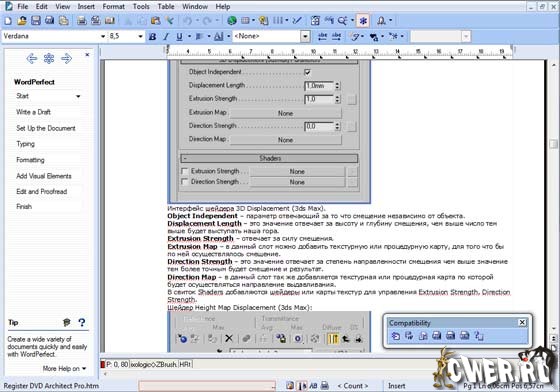This screenshot has height=392, width=560.
Task: Open the File menu
Action: click(x=22, y=7)
